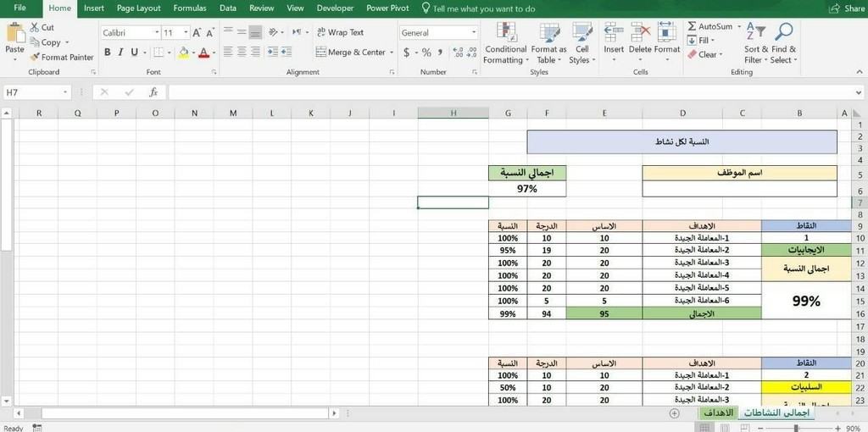Click the Insert cells icon
868x432 pixels.
(x=614, y=31)
